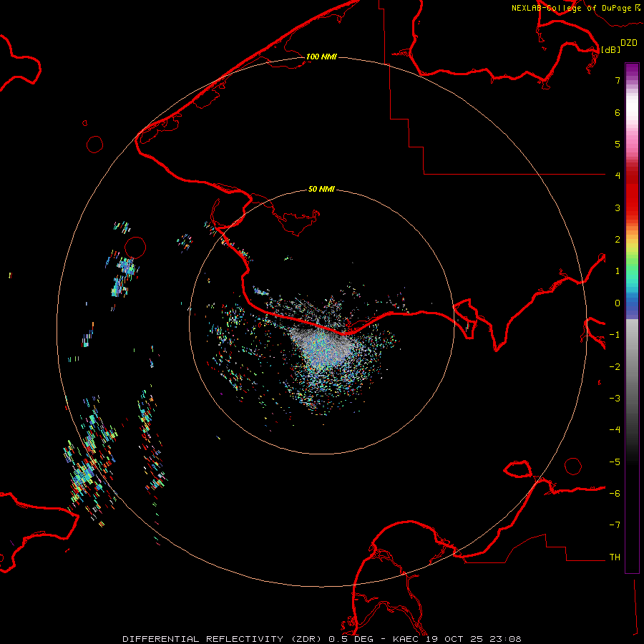Click the TH threshold label on legend
Screen dimensions: 644x644
coord(615,557)
